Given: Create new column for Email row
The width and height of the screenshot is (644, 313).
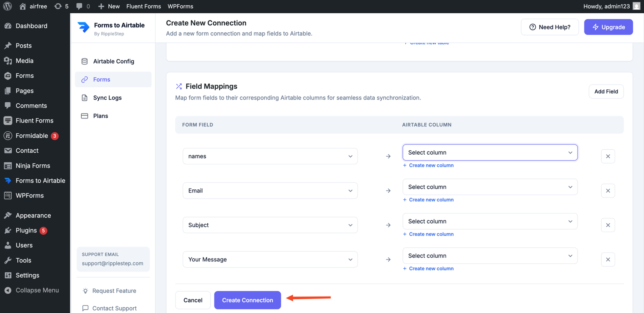Looking at the screenshot, I should [x=428, y=200].
